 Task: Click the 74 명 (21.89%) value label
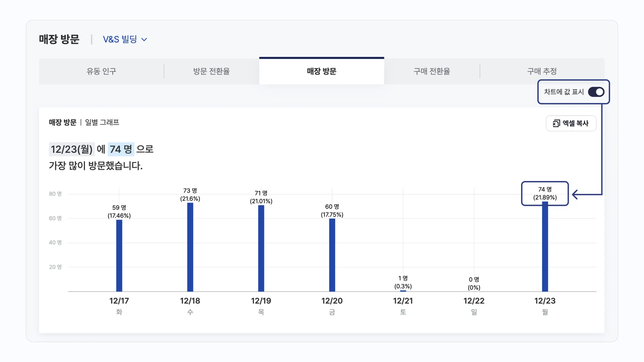click(545, 194)
